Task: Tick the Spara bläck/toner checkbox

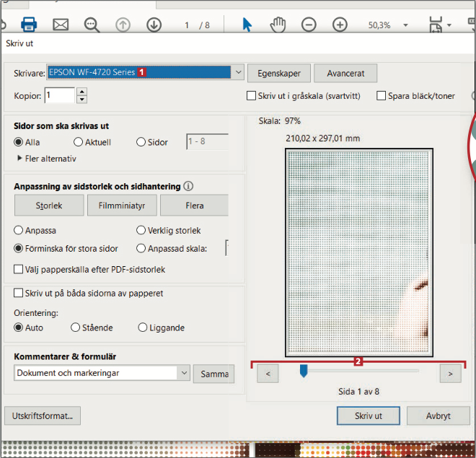Action: (382, 96)
